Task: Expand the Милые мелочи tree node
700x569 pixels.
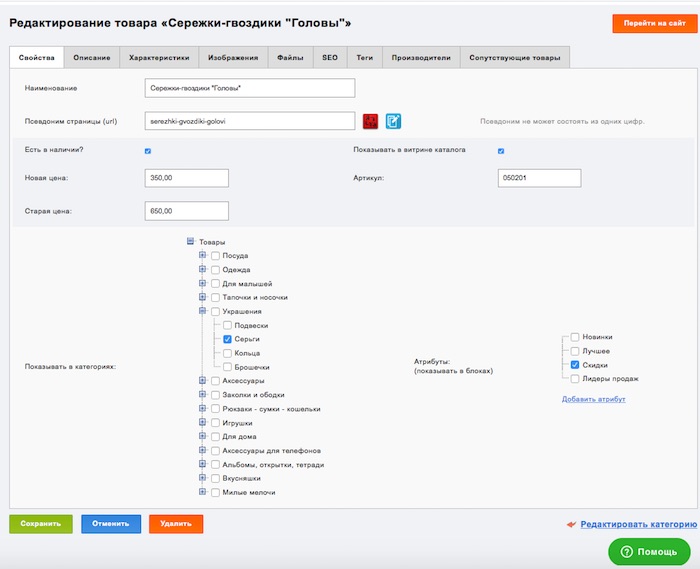Action: coord(202,491)
